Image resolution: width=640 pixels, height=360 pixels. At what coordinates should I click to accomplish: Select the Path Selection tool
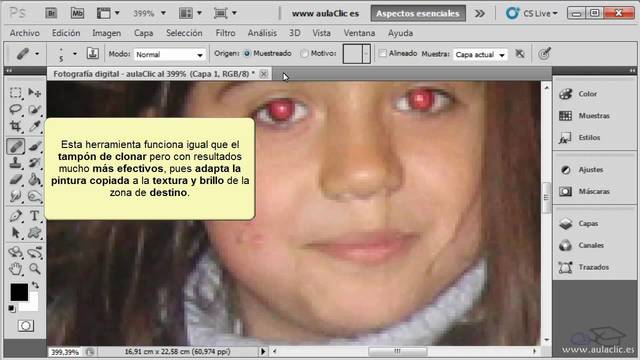click(16, 233)
